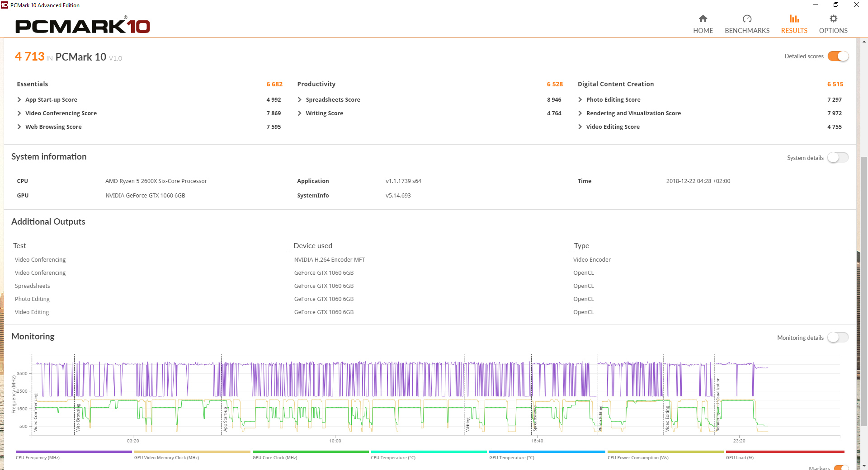Click the Web Browsing marker in chart
This screenshot has height=470, width=868.
(x=78, y=418)
